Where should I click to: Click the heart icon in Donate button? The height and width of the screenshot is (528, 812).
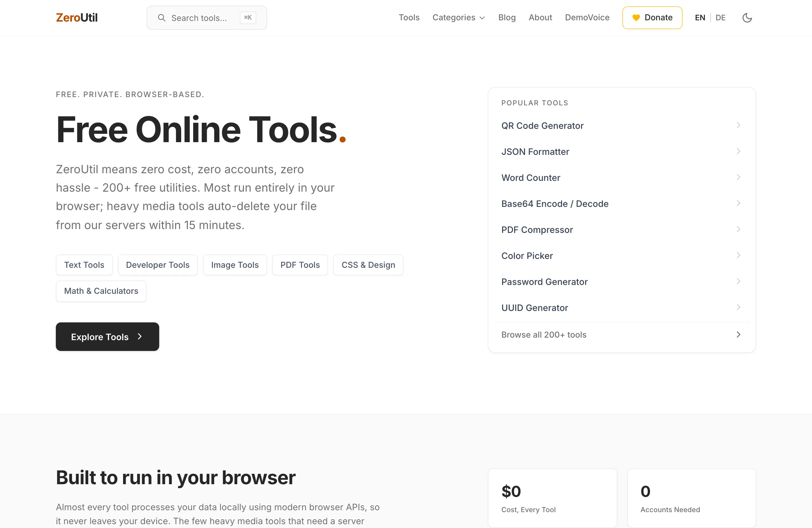636,18
